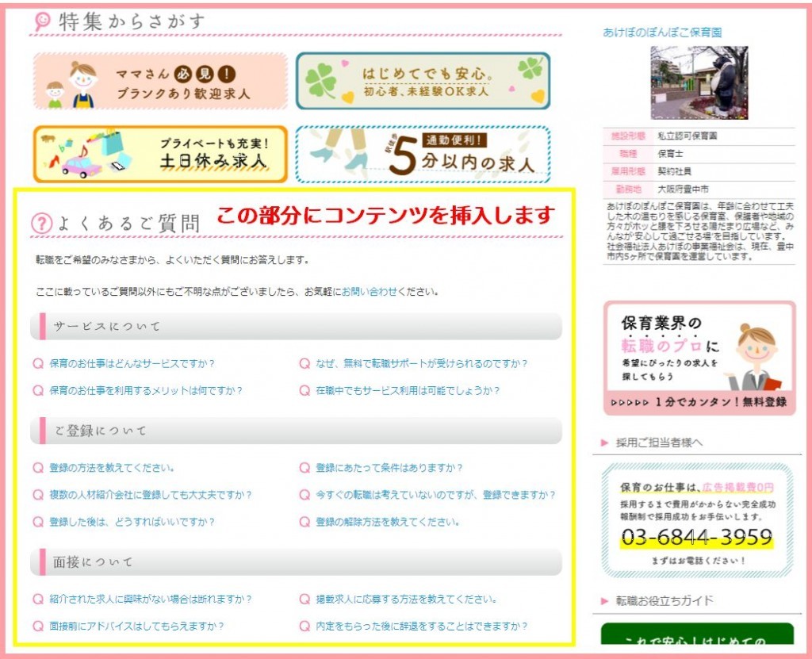The height and width of the screenshot is (659, 812).
Task: Open 登録の解除方法を教えてください question
Action: pyautogui.click(x=388, y=522)
